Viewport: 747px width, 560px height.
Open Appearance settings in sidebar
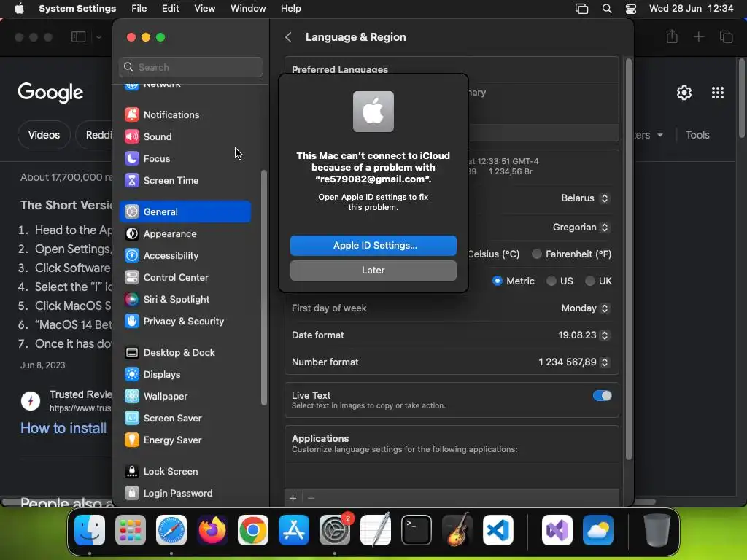tap(185, 234)
